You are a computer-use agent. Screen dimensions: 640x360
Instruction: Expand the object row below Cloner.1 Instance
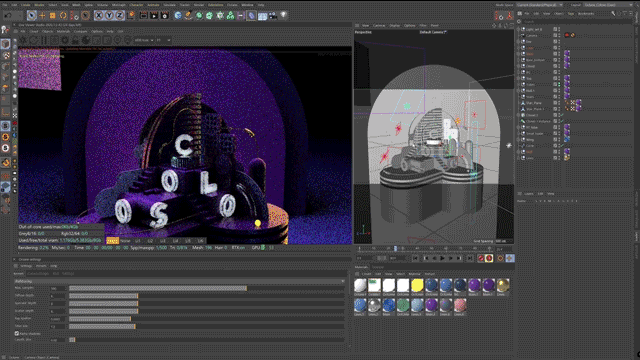pyautogui.click(x=519, y=127)
